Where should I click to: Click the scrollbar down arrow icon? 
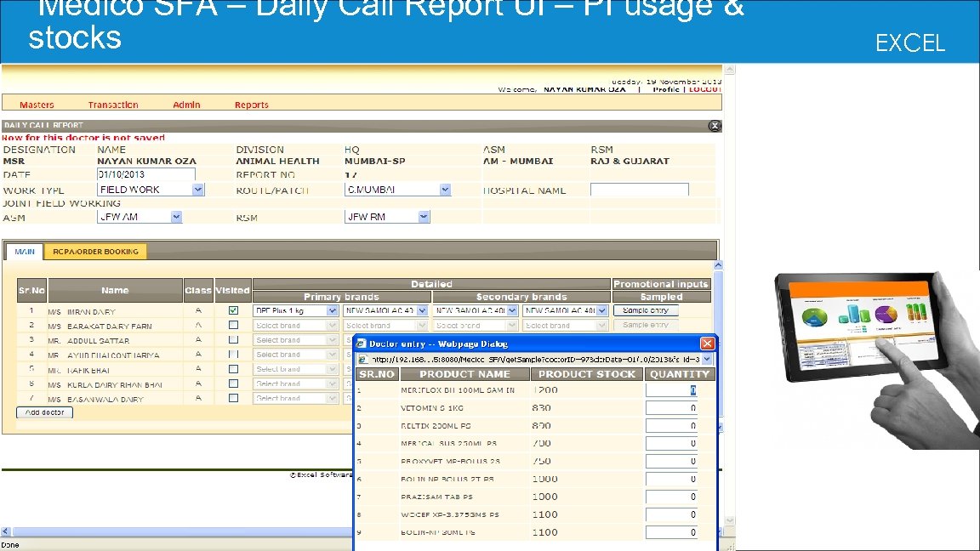(730, 518)
